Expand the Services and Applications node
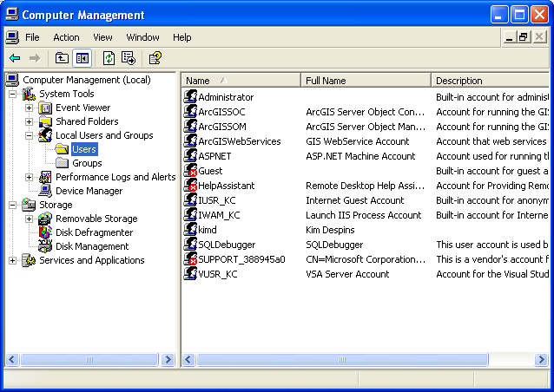 [13, 260]
